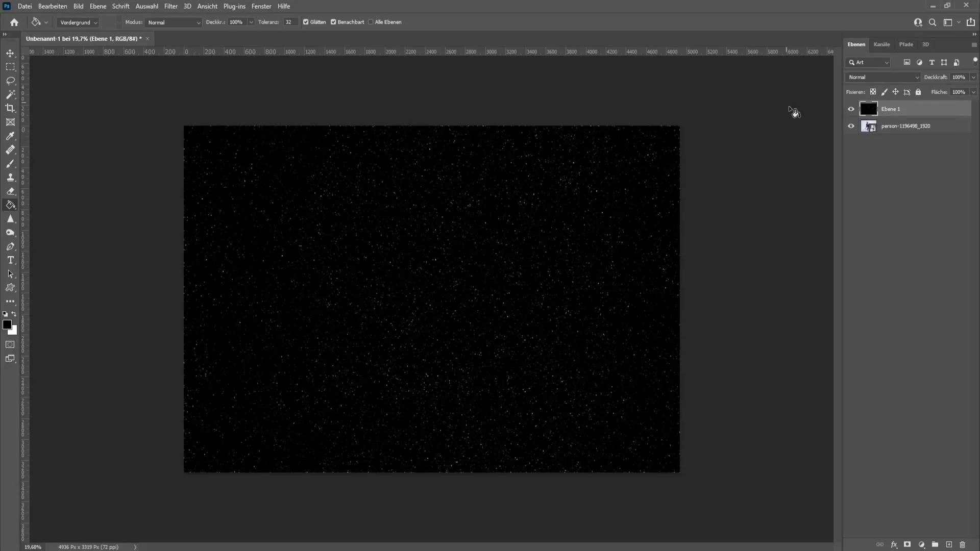Enable the Glätten checkbox
Viewport: 980px width, 551px height.
point(306,21)
